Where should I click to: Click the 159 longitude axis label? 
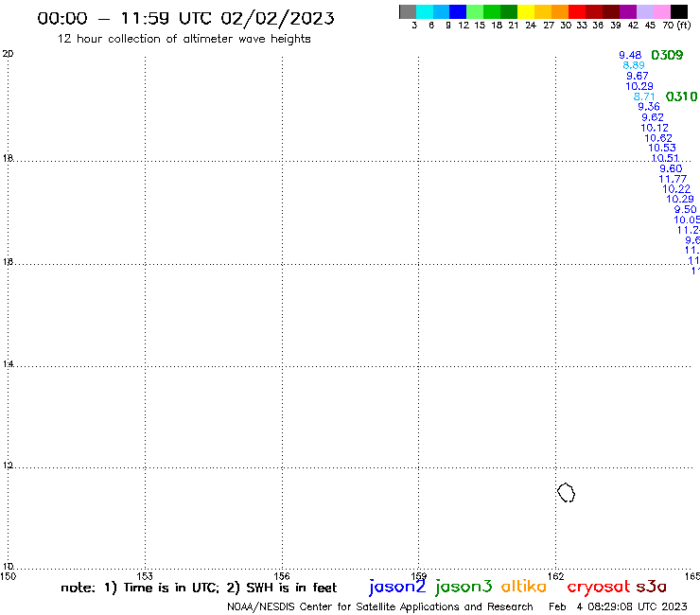[419, 576]
